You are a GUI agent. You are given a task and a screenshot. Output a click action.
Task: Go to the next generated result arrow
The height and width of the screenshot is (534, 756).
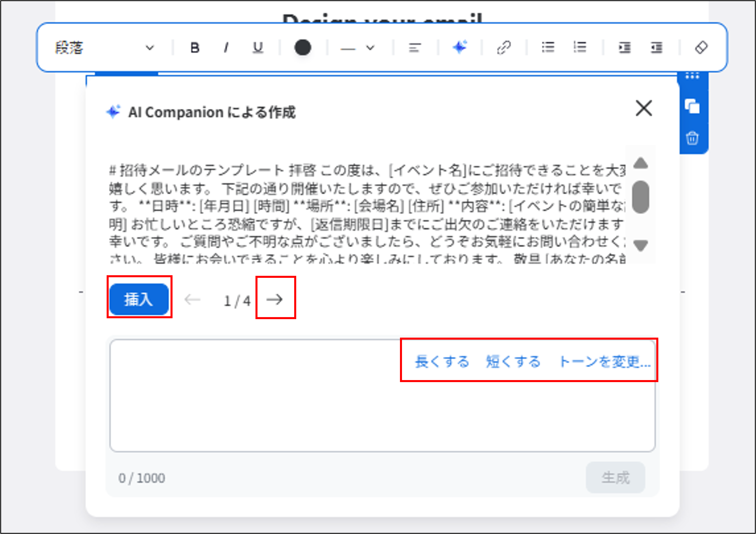[x=275, y=299]
